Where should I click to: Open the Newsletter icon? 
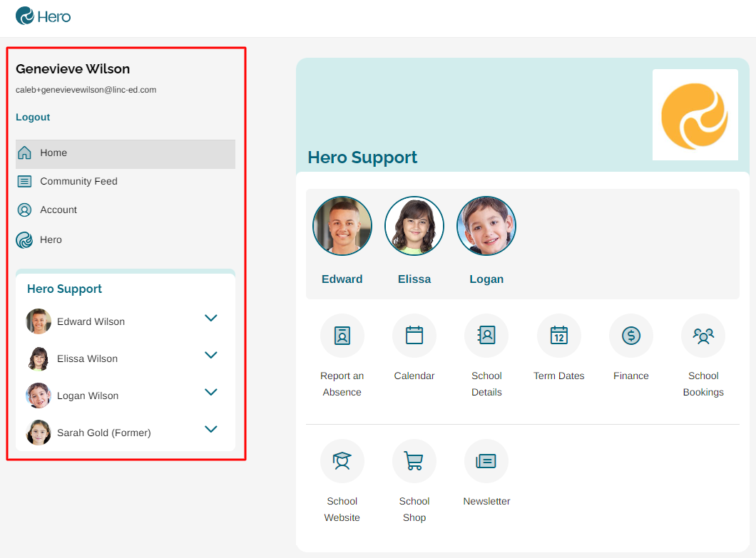(x=486, y=461)
